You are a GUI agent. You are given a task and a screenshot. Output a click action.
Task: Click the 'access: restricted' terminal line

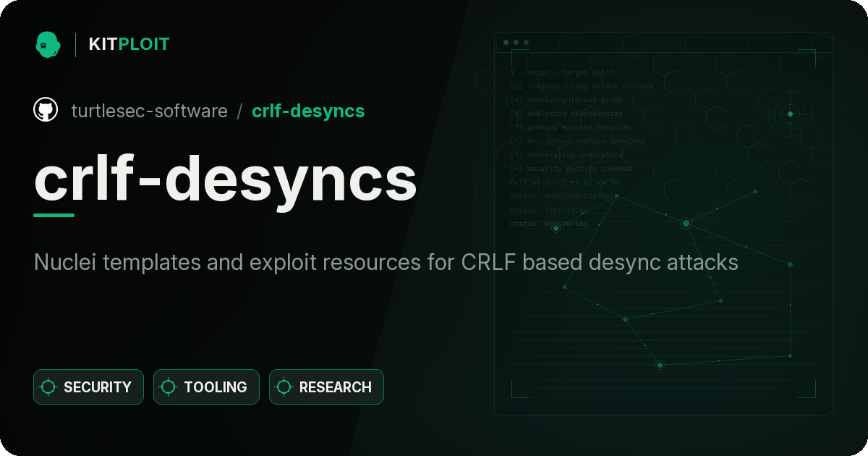[549, 210]
